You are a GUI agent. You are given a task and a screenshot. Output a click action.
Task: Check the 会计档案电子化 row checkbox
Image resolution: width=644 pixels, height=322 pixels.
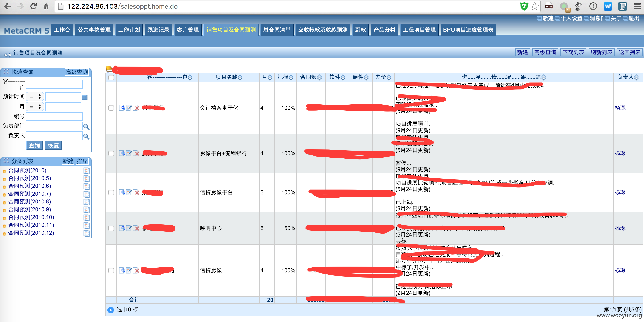click(111, 108)
